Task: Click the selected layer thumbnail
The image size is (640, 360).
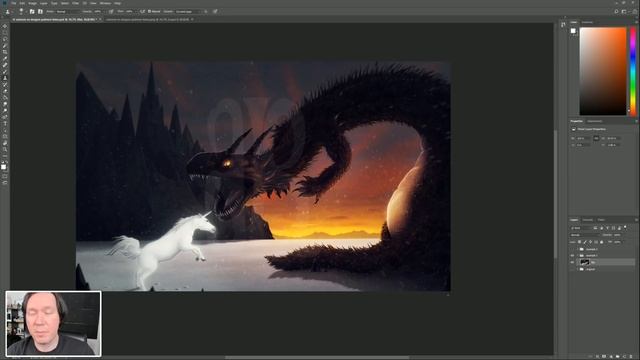Action: click(585, 262)
